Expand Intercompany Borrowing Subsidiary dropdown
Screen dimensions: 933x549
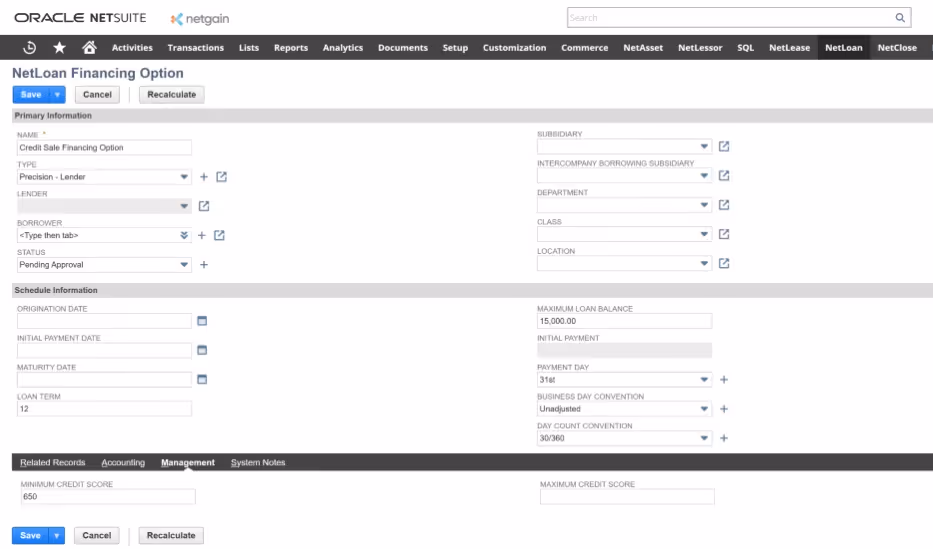(x=704, y=175)
